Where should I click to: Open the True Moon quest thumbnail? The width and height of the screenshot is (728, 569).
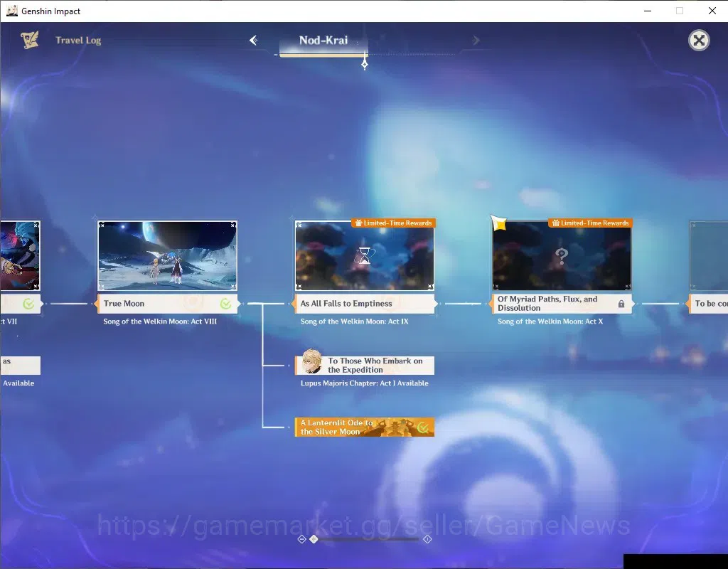tap(168, 255)
